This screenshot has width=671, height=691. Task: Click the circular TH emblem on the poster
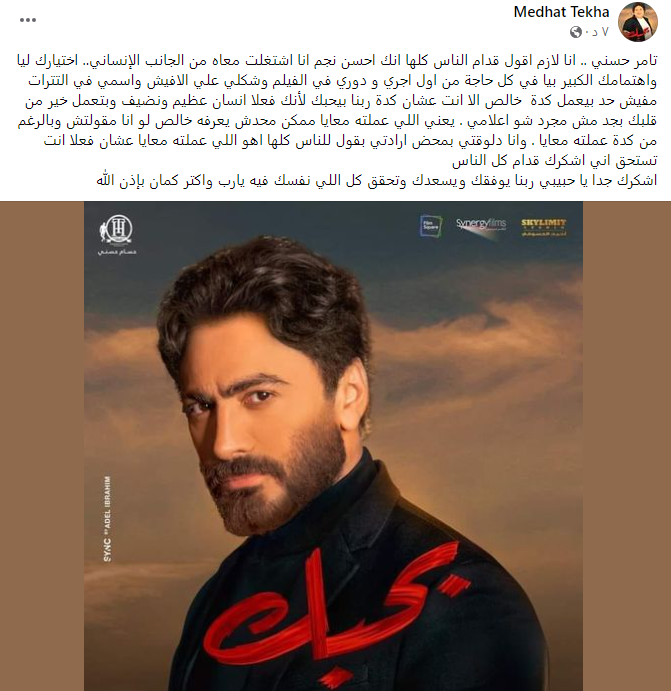[x=116, y=229]
